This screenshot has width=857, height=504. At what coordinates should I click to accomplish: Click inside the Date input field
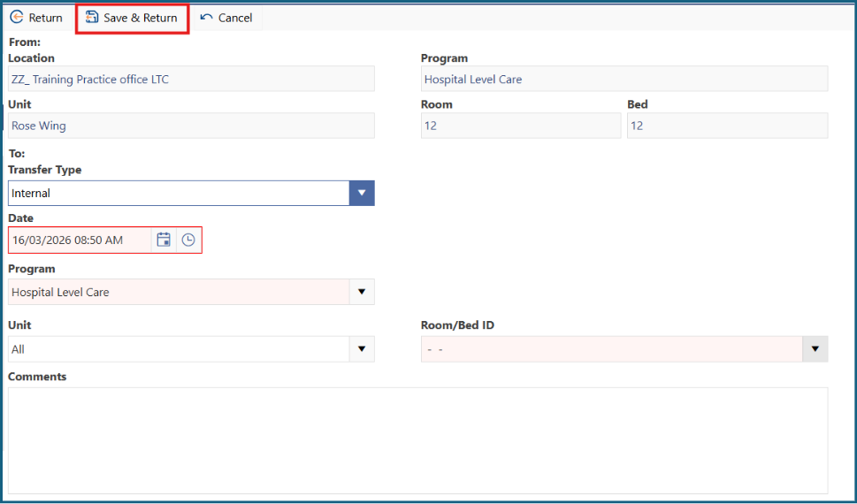pyautogui.click(x=80, y=240)
